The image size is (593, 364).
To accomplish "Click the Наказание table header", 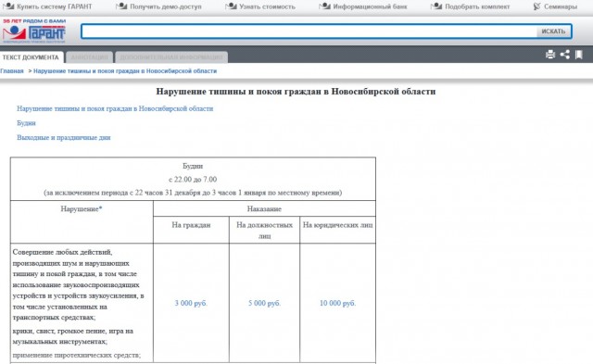I will (264, 209).
